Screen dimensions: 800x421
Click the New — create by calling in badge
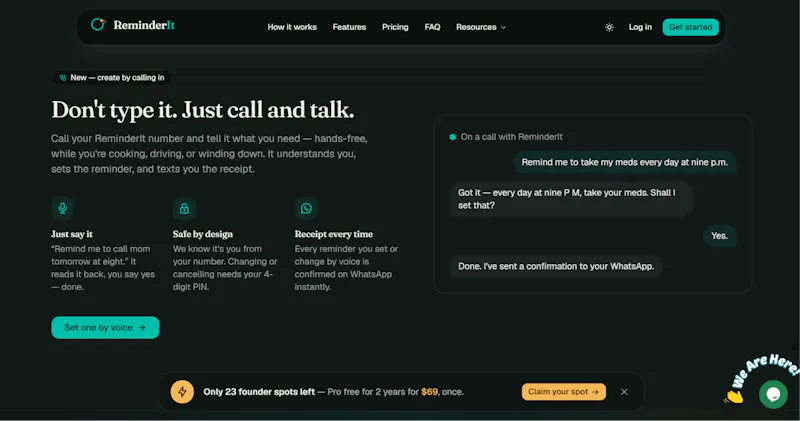pyautogui.click(x=112, y=78)
